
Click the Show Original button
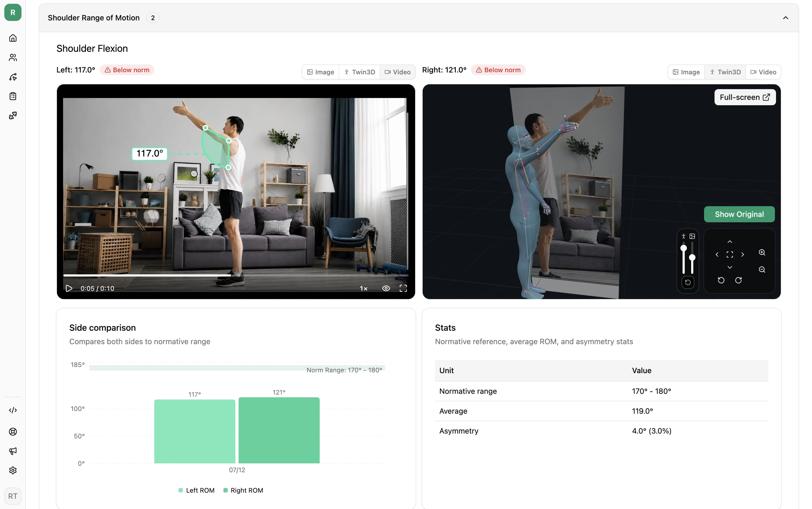pyautogui.click(x=739, y=214)
